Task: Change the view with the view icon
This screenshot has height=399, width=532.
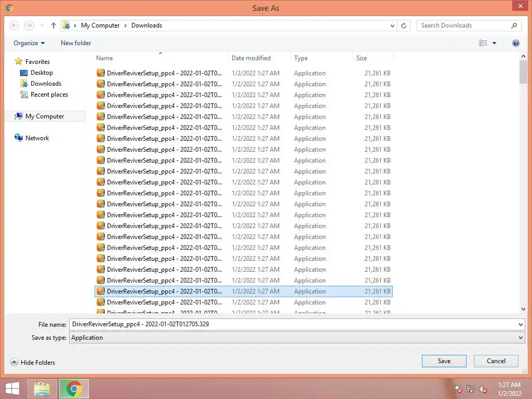Action: 483,43
